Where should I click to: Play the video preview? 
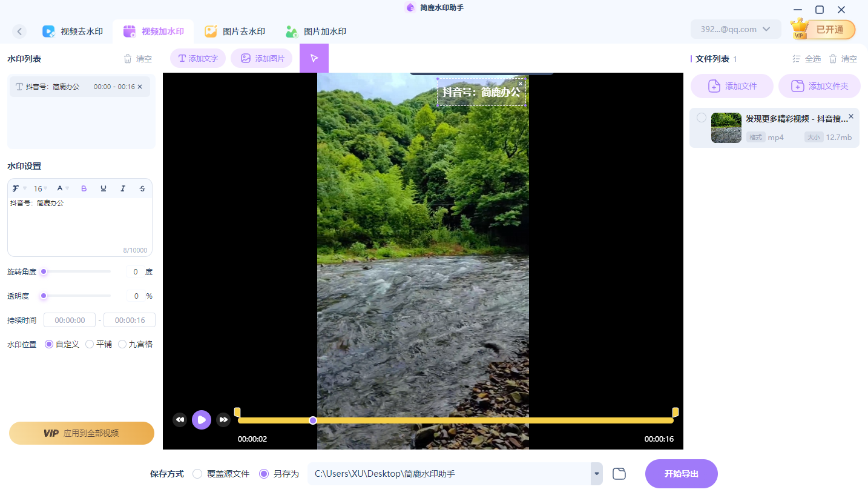[x=202, y=419]
